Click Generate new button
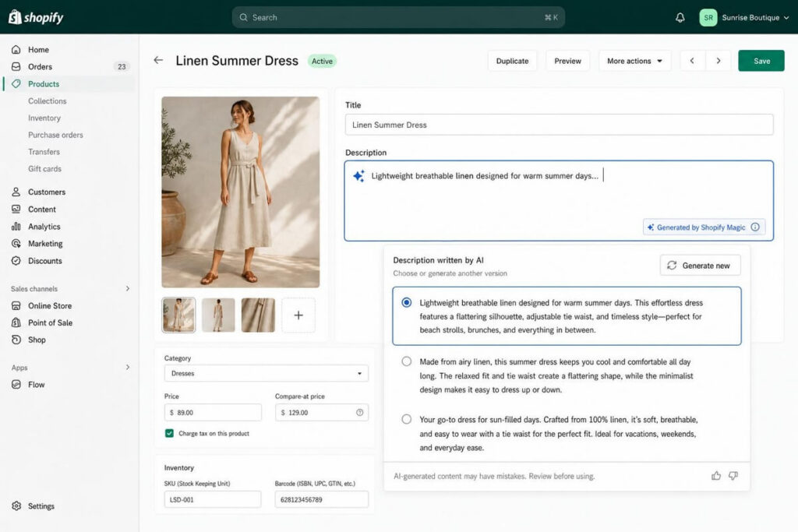This screenshot has width=798, height=532. [x=701, y=266]
